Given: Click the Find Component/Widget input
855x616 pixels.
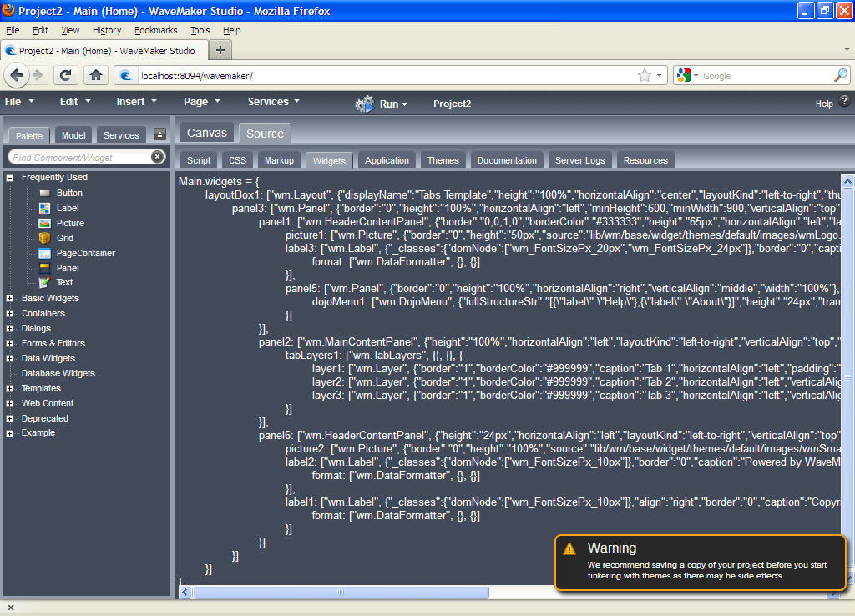Looking at the screenshot, I should pos(81,157).
